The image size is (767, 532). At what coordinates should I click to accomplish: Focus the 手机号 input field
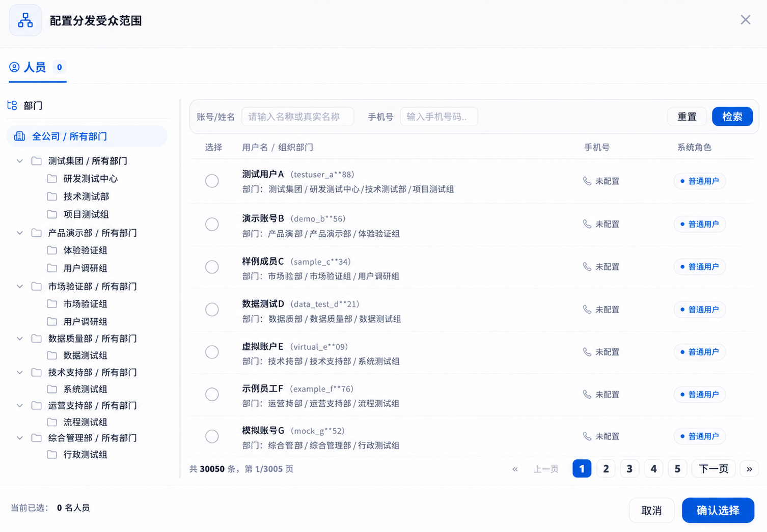[x=439, y=117]
